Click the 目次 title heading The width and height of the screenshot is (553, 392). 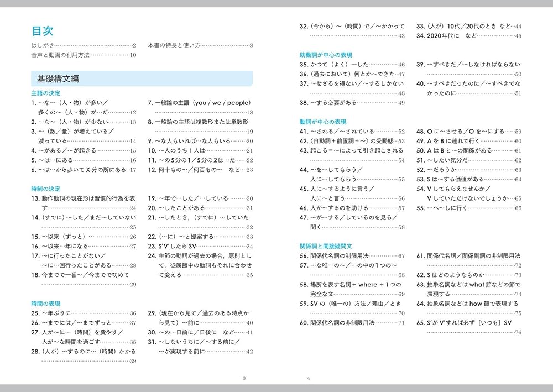coord(44,30)
